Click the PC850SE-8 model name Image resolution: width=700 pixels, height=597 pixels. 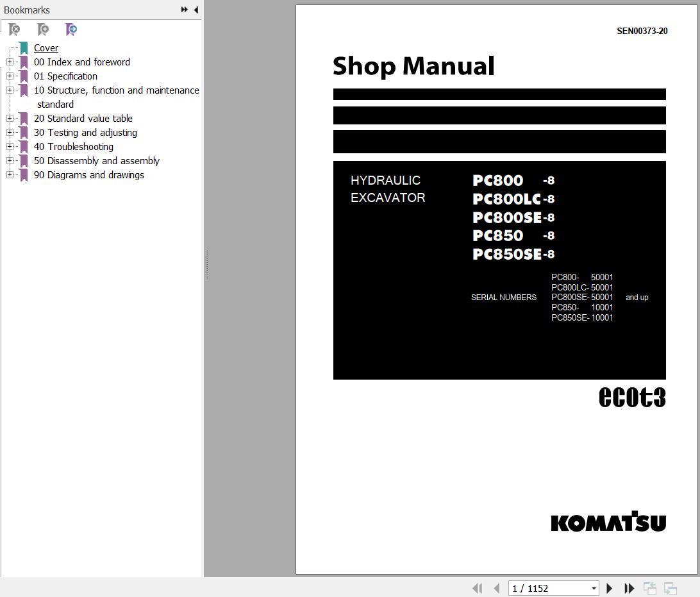click(513, 254)
